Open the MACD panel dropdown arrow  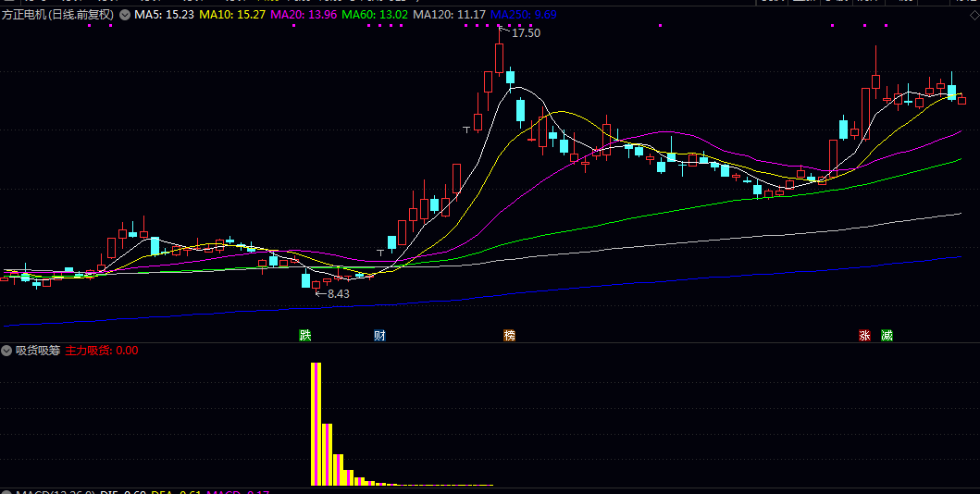coord(7,492)
